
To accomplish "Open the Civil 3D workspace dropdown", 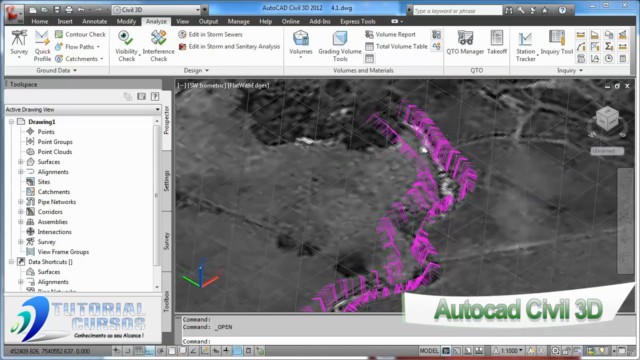I will (x=157, y=9).
